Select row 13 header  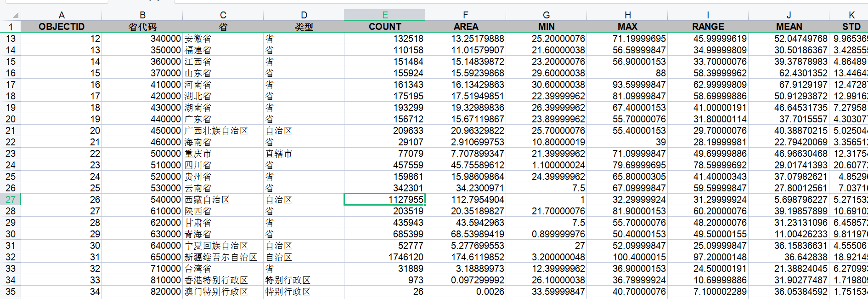tap(11, 39)
